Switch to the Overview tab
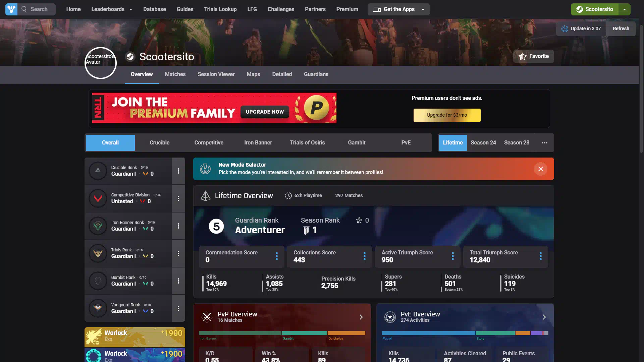 [142, 74]
